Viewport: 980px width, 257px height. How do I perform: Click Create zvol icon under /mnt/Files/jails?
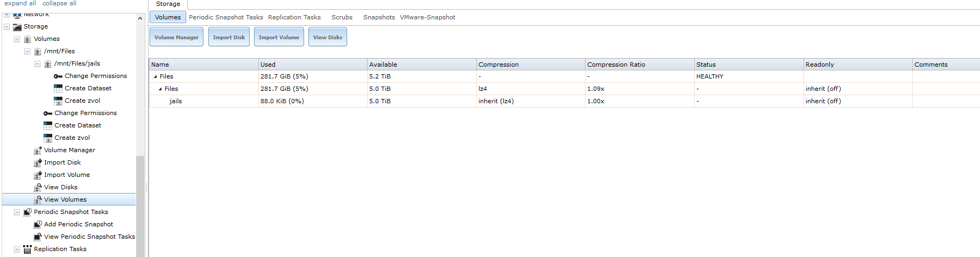point(58,101)
